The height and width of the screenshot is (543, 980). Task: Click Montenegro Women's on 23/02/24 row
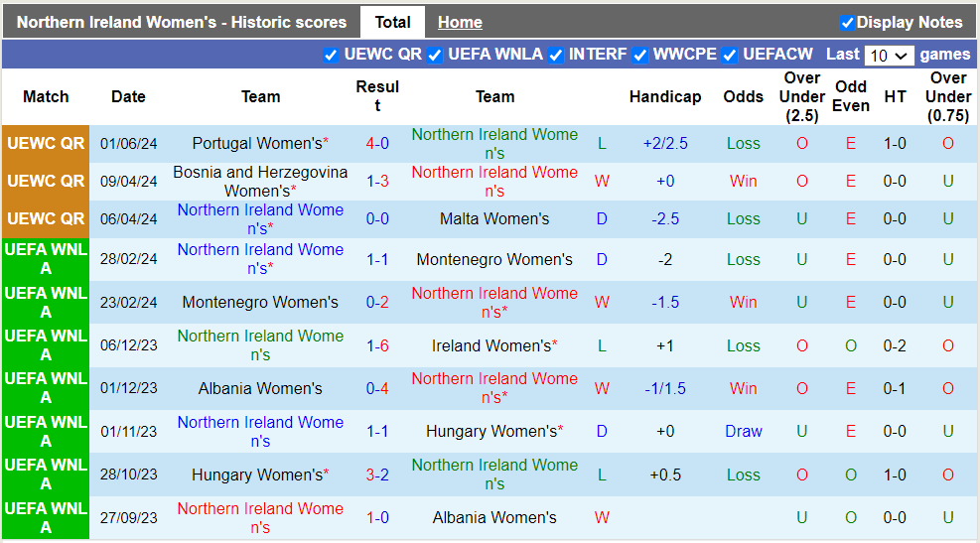click(x=260, y=303)
